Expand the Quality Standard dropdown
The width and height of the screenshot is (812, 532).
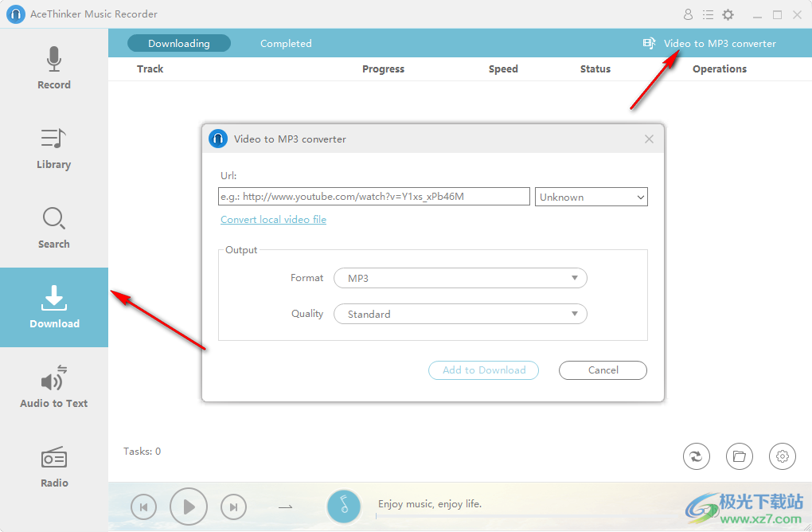point(460,315)
